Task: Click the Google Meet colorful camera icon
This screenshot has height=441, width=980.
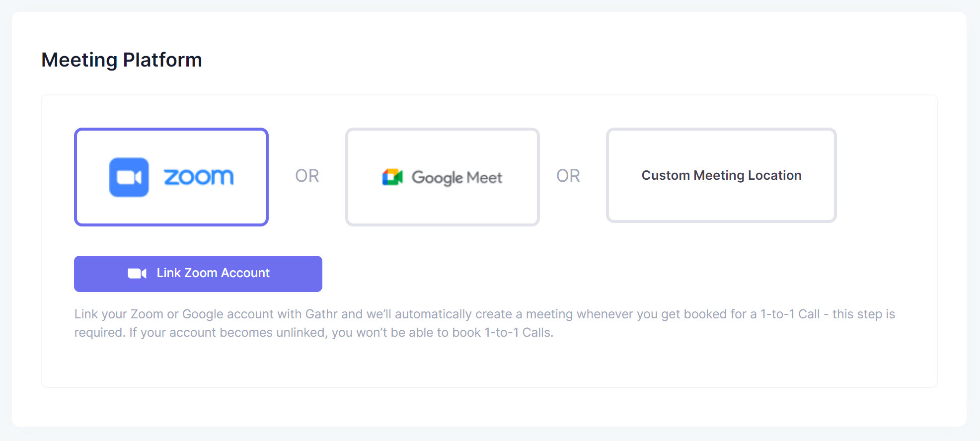Action: point(392,177)
